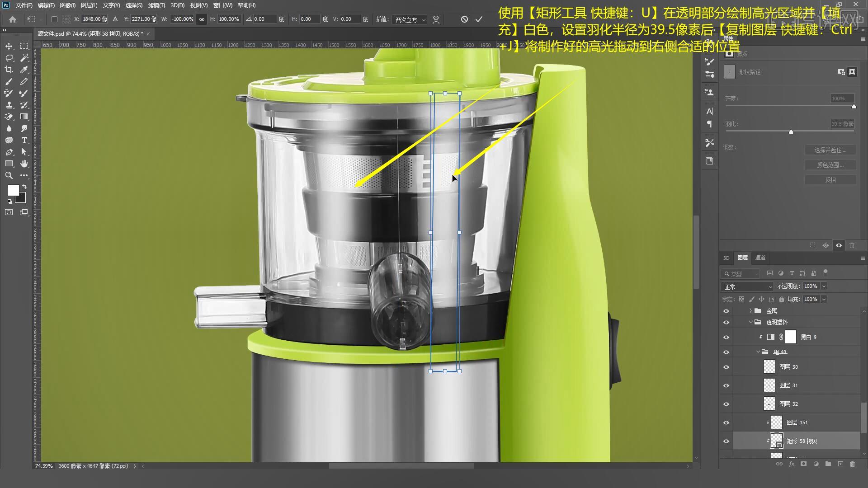Image resolution: width=868 pixels, height=488 pixels.
Task: Open the blend mode dropdown 正常
Action: 748,287
